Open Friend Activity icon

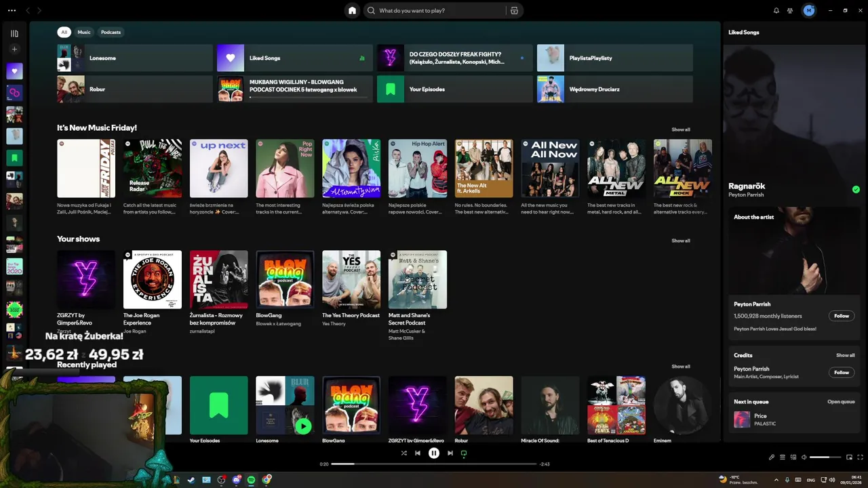point(790,10)
